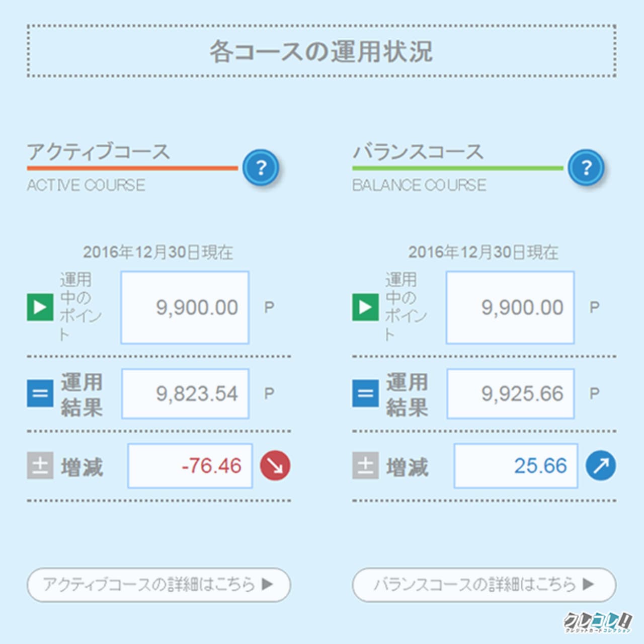Screen dimensions: 644x644
Task: Click the 各コースの運用状況 header banner
Action: click(321, 51)
